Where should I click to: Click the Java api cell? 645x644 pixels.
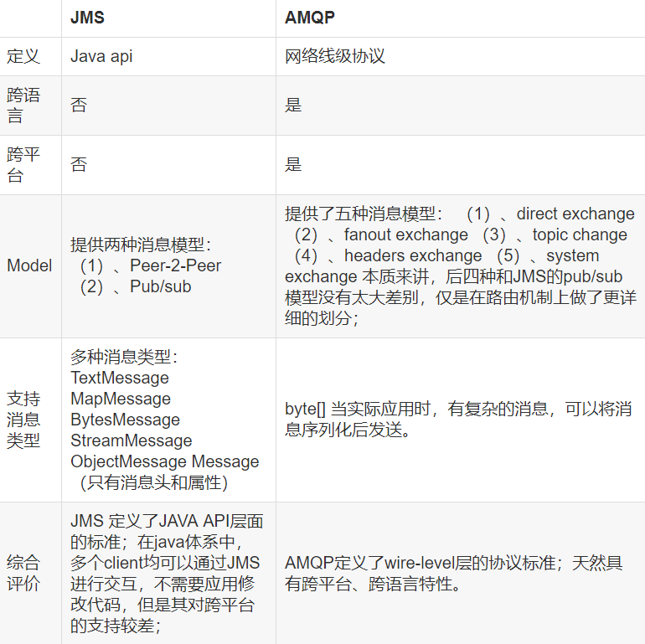101,56
